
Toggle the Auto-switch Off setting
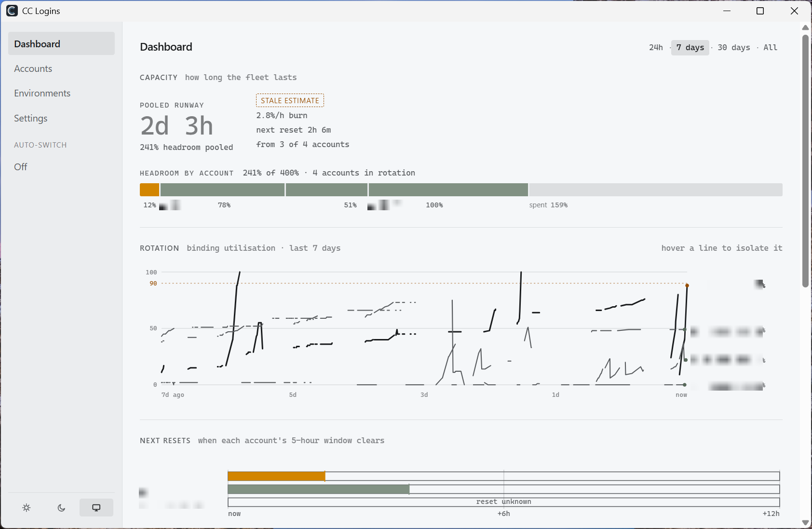(21, 167)
